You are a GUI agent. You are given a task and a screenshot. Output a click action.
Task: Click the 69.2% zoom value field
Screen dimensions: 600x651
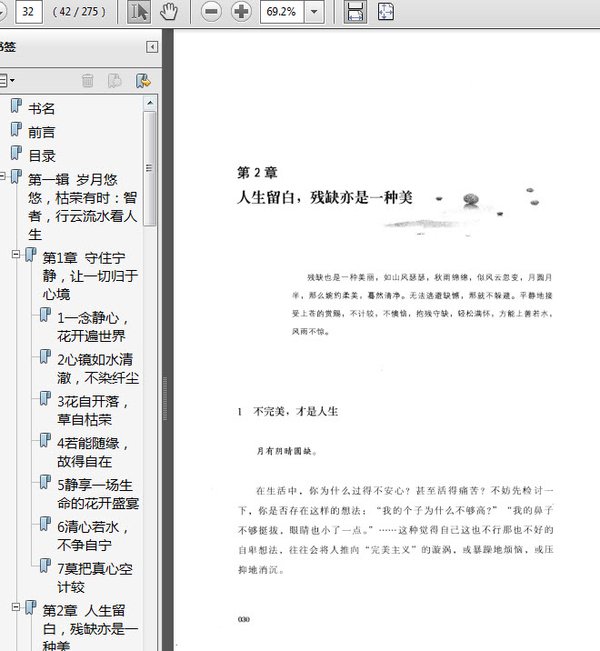coord(282,12)
